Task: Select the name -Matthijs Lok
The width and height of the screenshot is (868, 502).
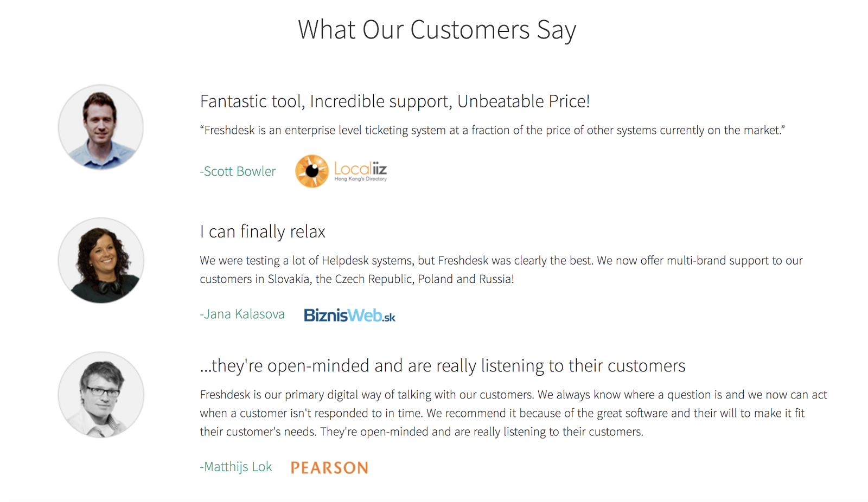Action: pyautogui.click(x=236, y=467)
